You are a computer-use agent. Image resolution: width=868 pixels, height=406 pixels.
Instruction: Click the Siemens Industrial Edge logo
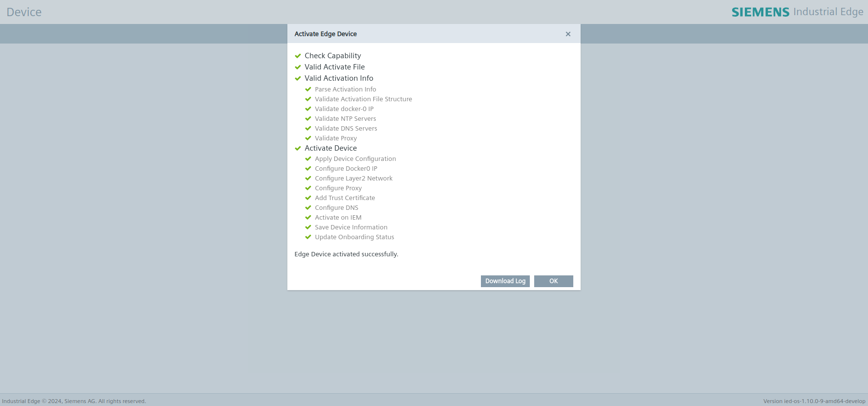(797, 12)
